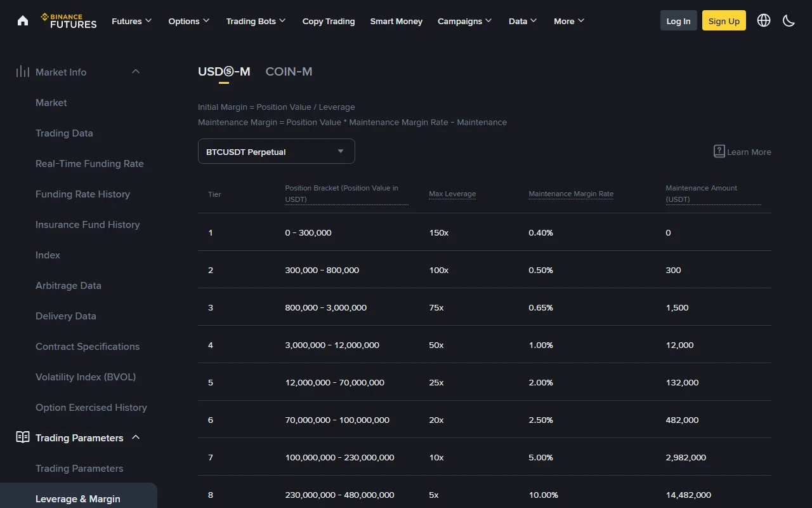Open Option Exercised History page
This screenshot has width=812, height=508.
(x=91, y=407)
